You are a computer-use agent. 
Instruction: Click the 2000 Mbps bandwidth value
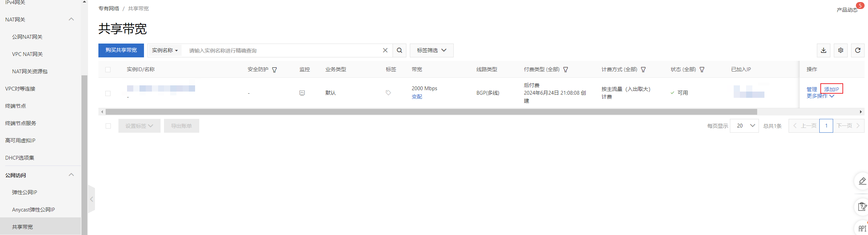(x=424, y=88)
